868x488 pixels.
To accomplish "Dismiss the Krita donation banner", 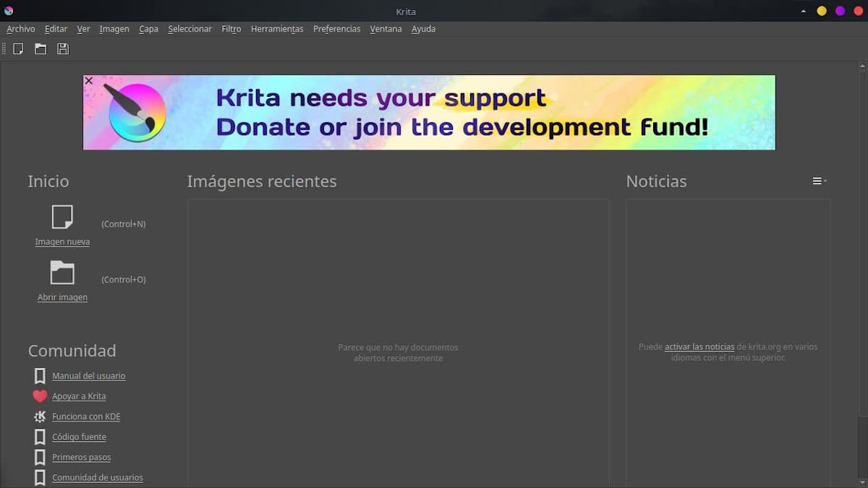I will [x=88, y=80].
